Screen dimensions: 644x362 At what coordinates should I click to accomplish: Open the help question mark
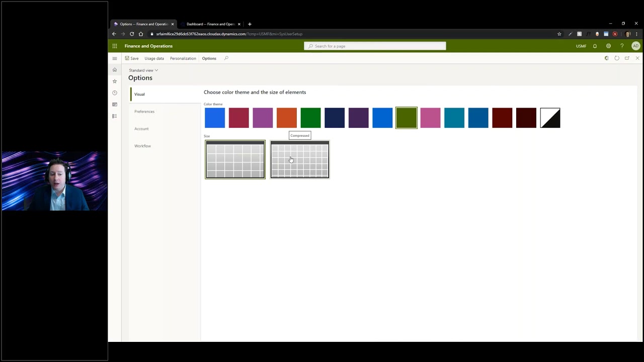click(622, 46)
